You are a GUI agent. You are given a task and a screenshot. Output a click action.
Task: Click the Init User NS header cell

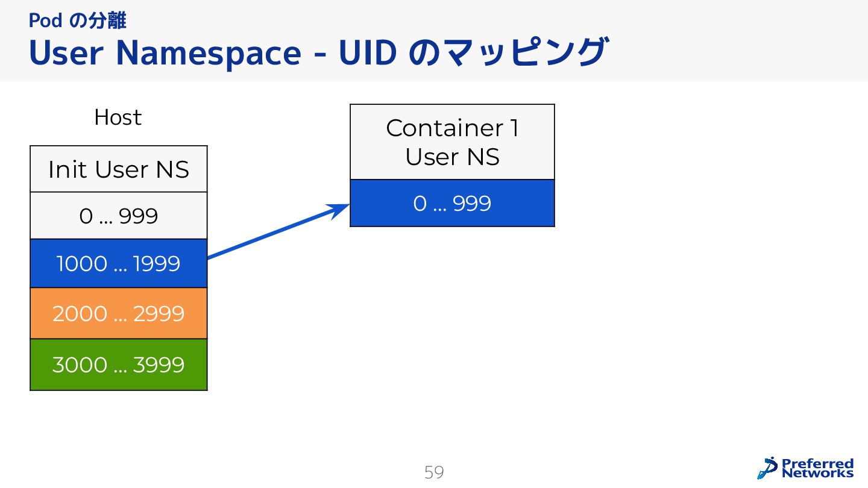(x=119, y=169)
